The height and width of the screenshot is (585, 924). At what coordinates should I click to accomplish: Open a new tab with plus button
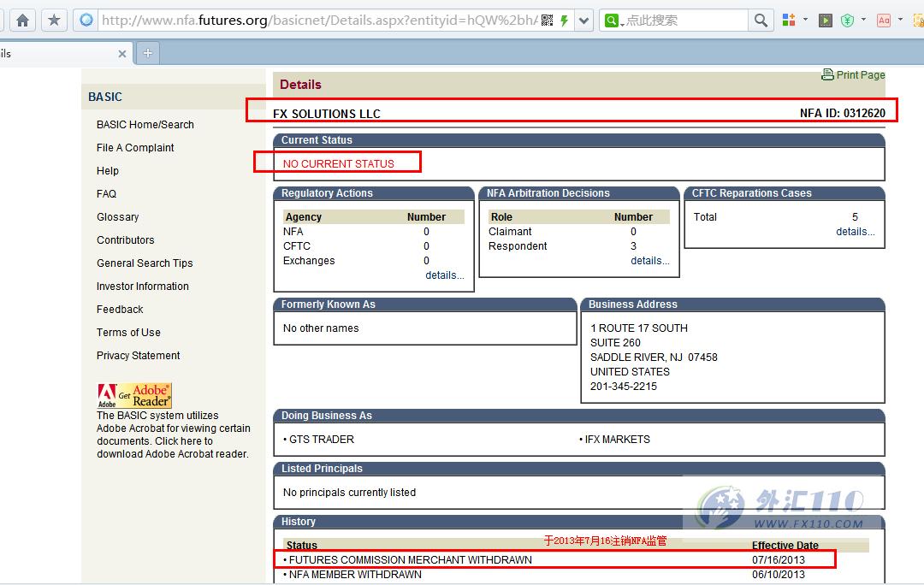coord(148,53)
